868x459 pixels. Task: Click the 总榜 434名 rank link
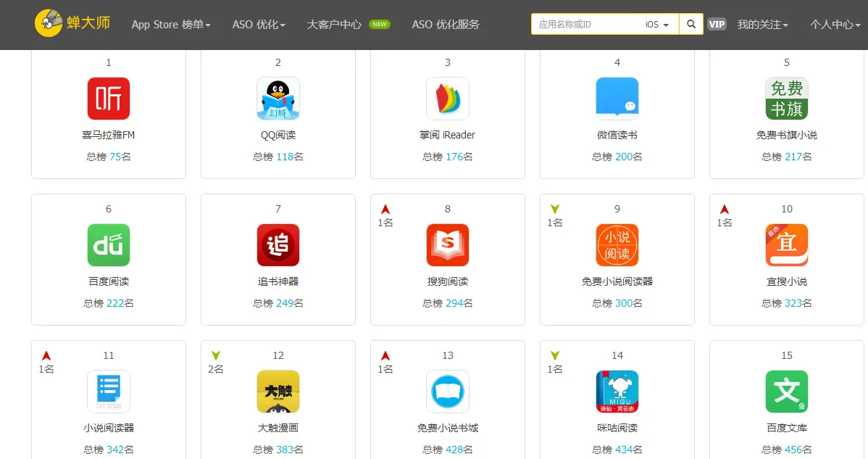point(617,450)
